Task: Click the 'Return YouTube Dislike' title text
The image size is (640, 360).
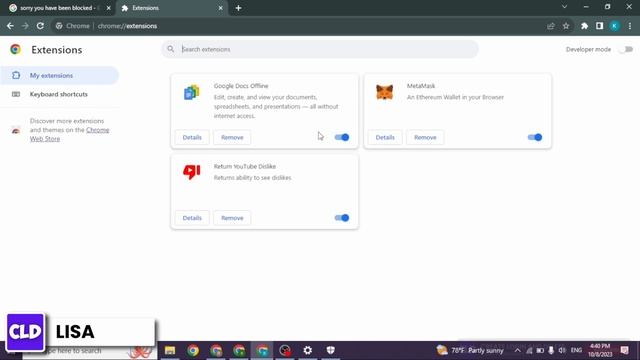Action: tap(244, 166)
